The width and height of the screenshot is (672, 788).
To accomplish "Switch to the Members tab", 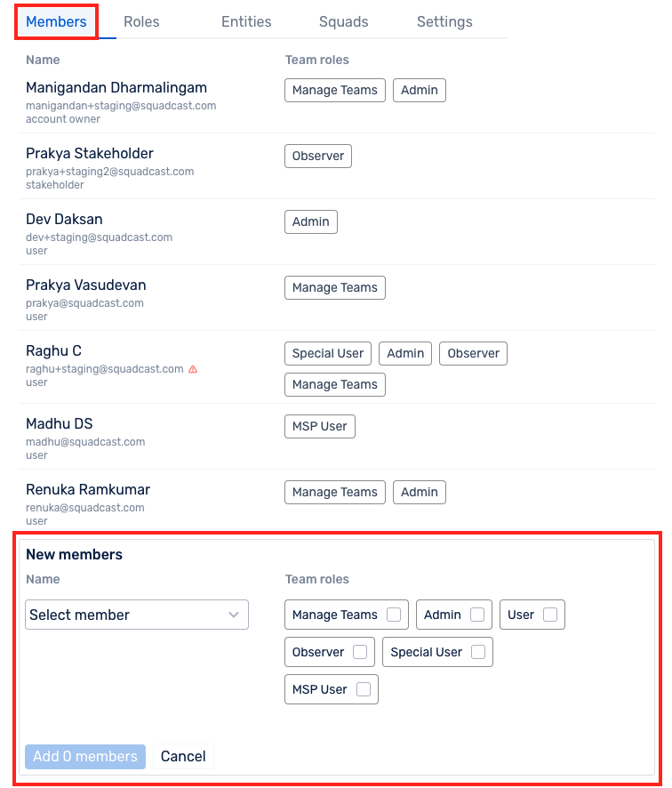I will (x=56, y=21).
